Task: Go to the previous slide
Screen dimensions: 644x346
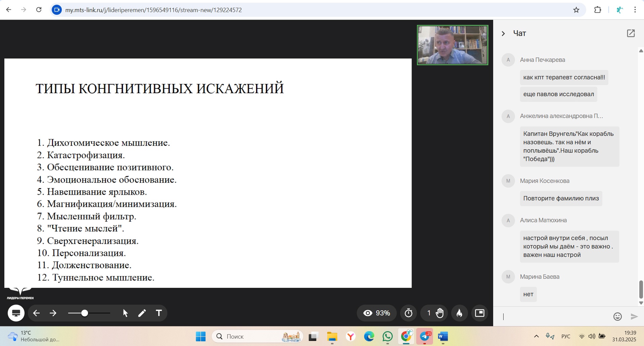Action: pyautogui.click(x=36, y=313)
